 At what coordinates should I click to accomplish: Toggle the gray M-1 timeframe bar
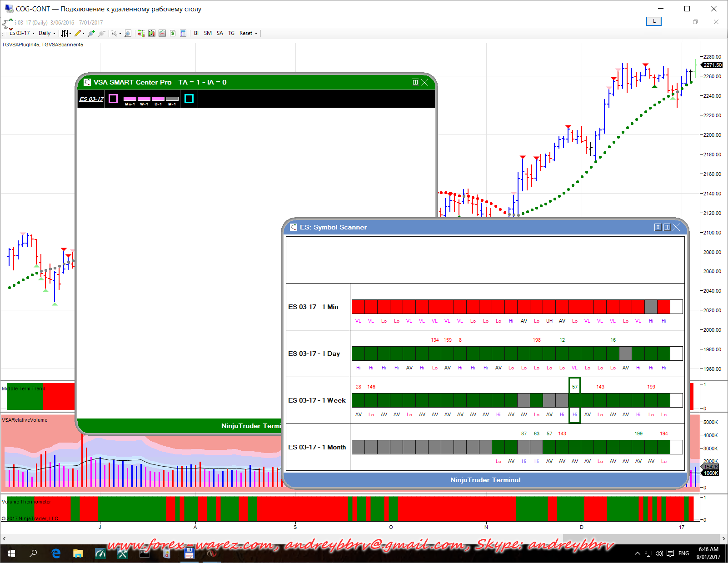(172, 99)
